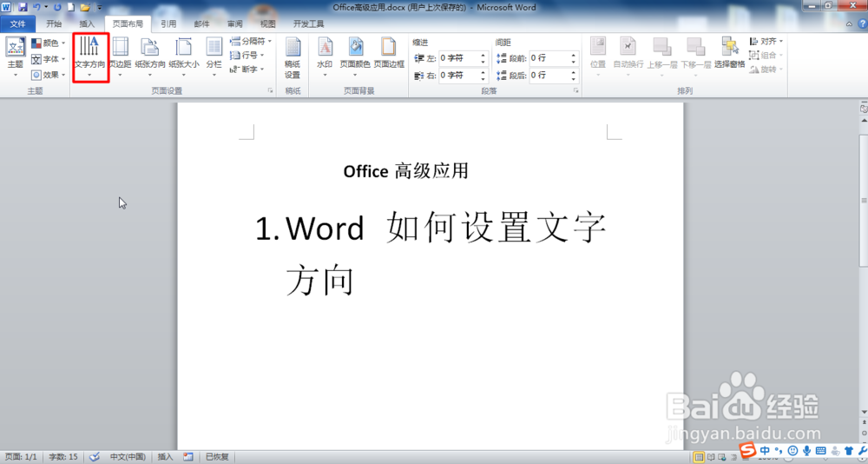Open the 页面颜色 page color menu
This screenshot has width=868, height=464.
(x=355, y=57)
